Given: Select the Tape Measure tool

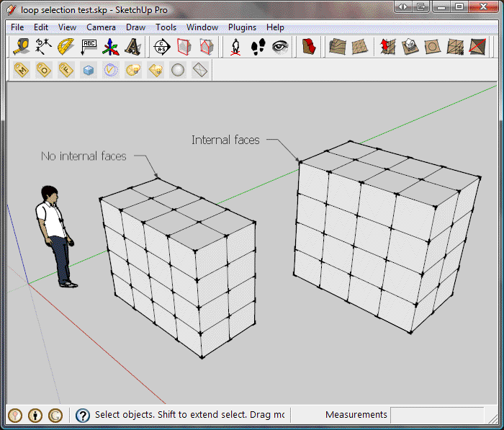Looking at the screenshot, I should [22, 47].
